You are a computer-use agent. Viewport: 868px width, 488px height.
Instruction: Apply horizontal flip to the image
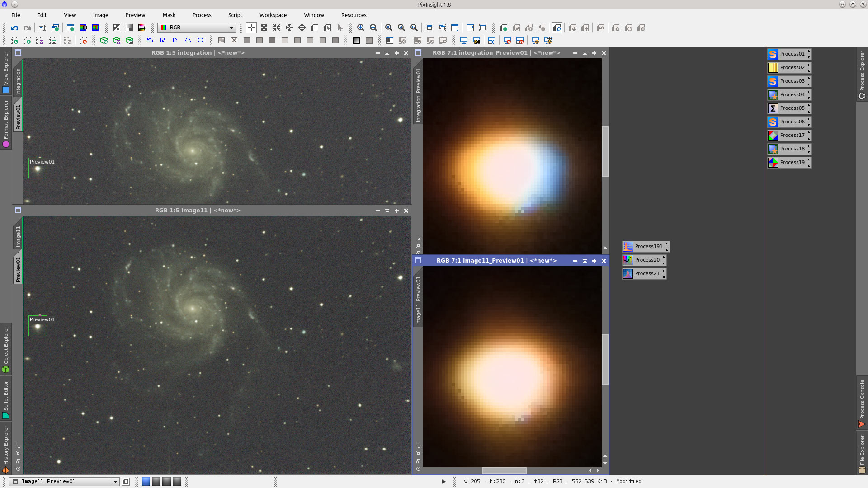point(188,40)
